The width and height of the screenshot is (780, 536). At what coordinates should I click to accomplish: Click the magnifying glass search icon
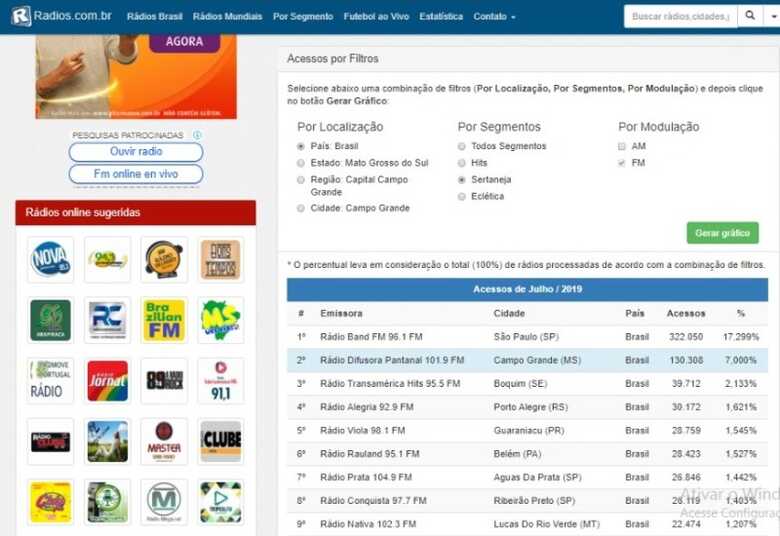click(752, 17)
